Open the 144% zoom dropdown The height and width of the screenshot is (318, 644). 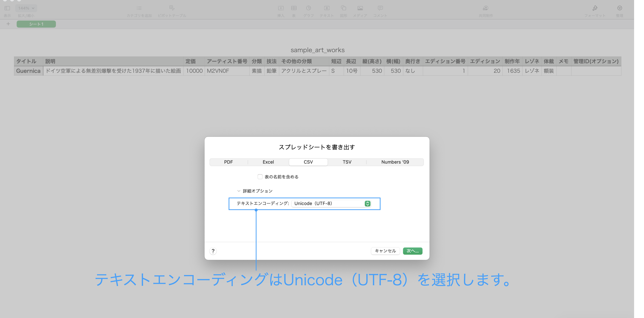[26, 8]
